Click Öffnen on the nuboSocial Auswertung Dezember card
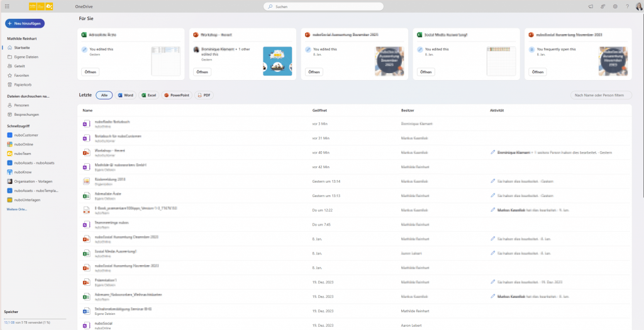644x330 pixels. [314, 72]
